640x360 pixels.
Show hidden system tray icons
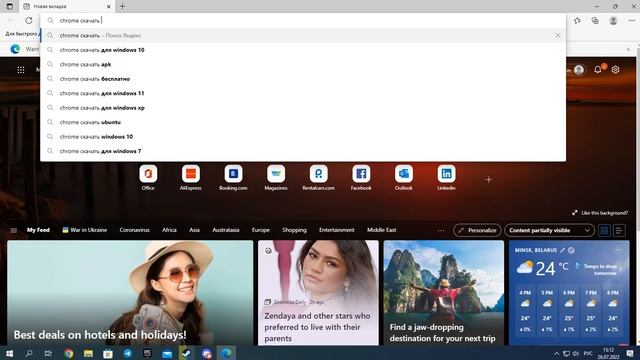click(x=556, y=353)
